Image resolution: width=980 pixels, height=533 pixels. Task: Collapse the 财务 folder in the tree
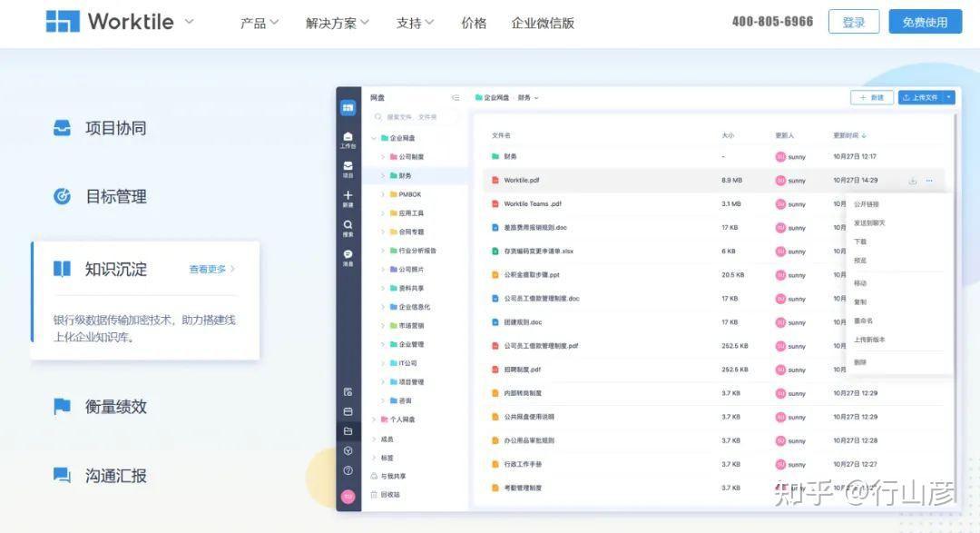coord(381,174)
